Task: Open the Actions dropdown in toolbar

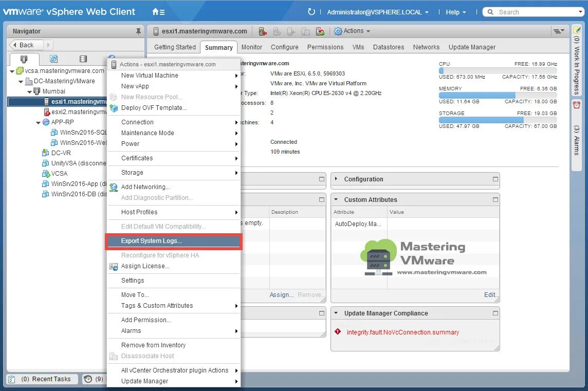Action: [x=352, y=31]
